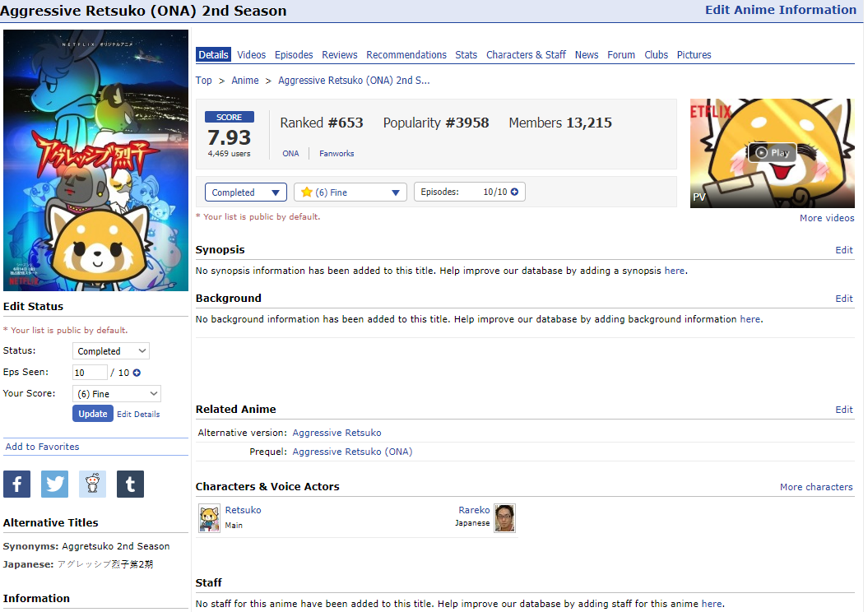The image size is (868, 612).
Task: Open Characters & Staff tab
Action: [526, 55]
